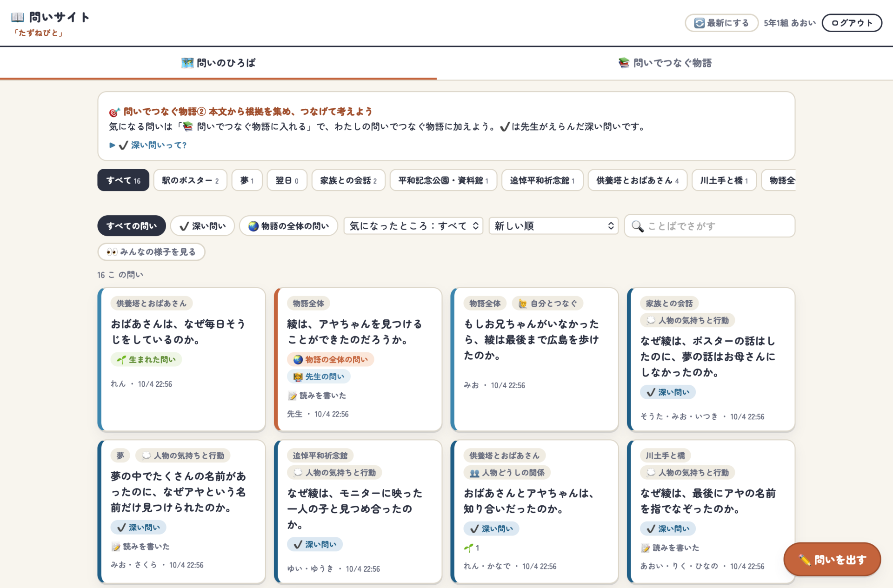Click the people icon on 人物どうしの関係 tag
Screen dimensions: 893x588
pos(474,473)
